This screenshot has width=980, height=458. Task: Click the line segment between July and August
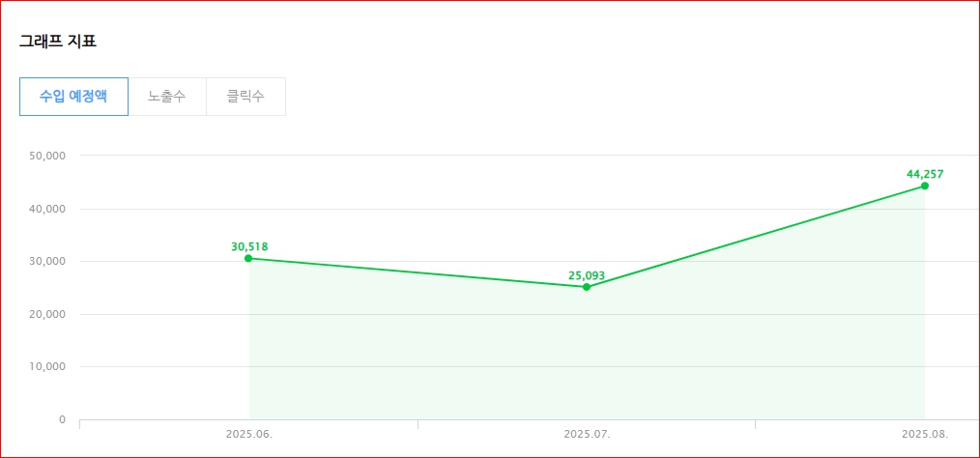tap(756, 237)
